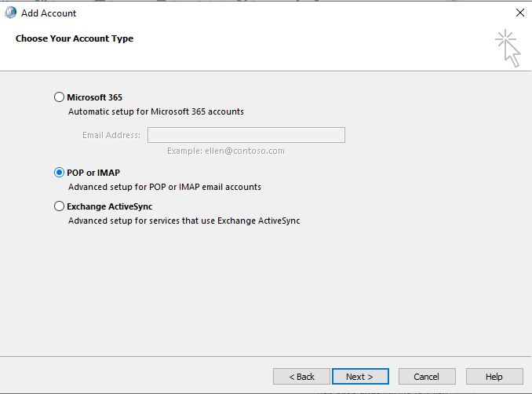Click the "Email Address:" field label
Image resolution: width=532 pixels, height=394 pixels.
click(x=111, y=135)
